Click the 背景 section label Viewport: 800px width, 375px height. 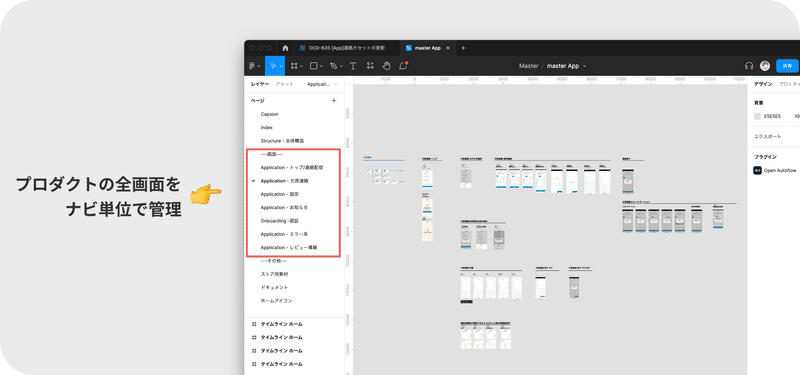click(x=759, y=103)
